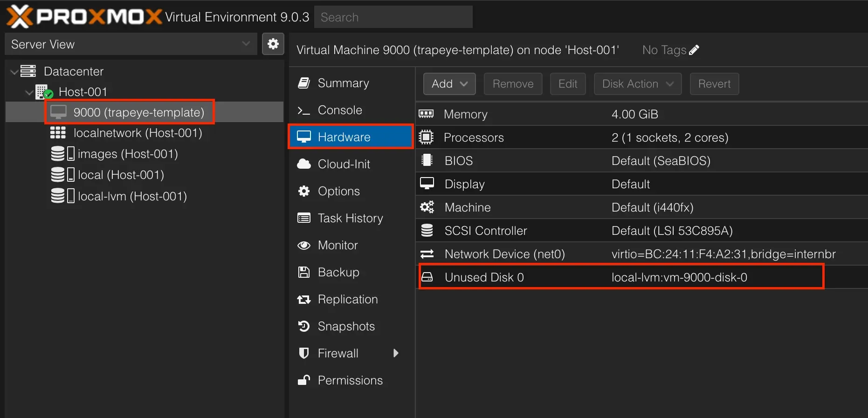
Task: Open the Summary tab
Action: pos(351,83)
